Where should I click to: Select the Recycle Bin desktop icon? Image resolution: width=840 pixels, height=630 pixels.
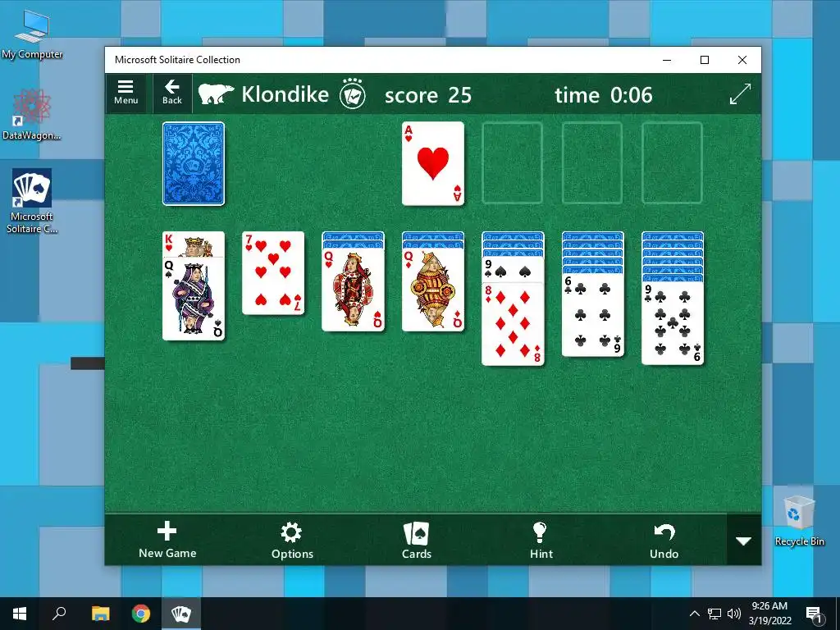(799, 521)
